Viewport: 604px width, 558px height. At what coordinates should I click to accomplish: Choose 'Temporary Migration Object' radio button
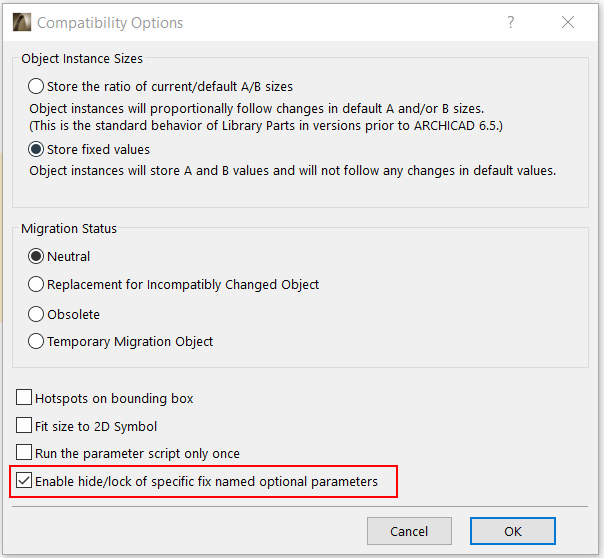coord(37,341)
